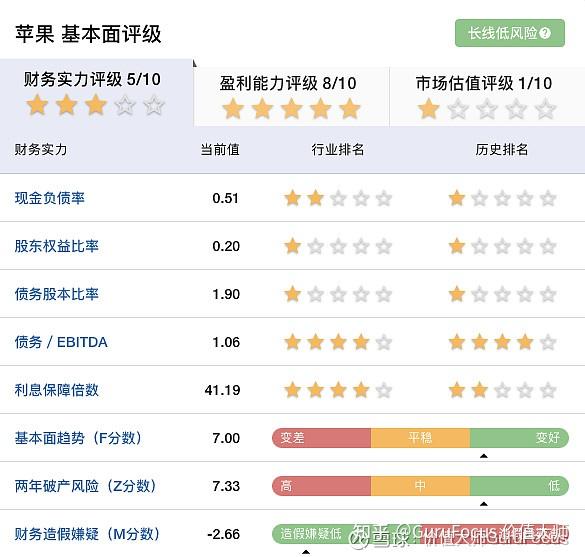Open the 现金负债率 link
This screenshot has height=557, width=585.
coord(50,198)
